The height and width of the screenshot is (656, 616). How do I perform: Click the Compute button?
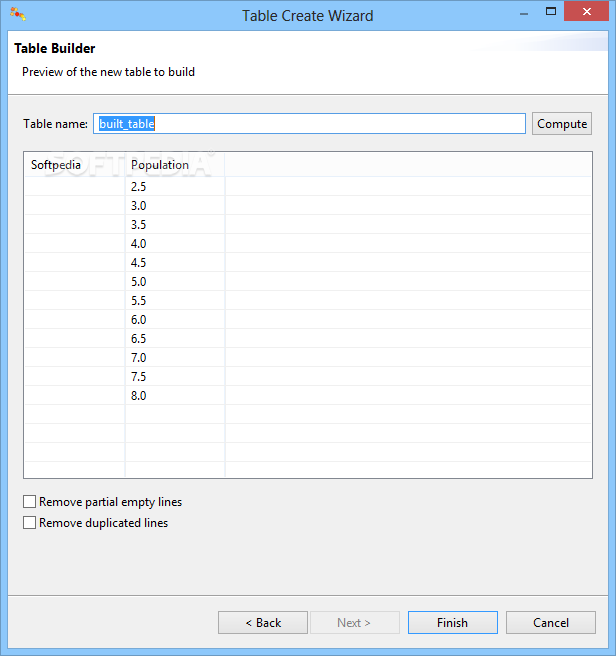click(562, 124)
